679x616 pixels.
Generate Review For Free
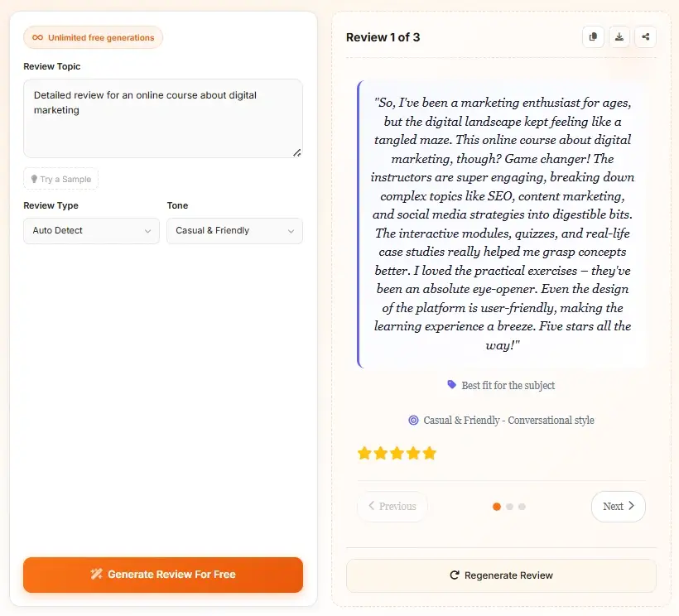click(x=163, y=575)
